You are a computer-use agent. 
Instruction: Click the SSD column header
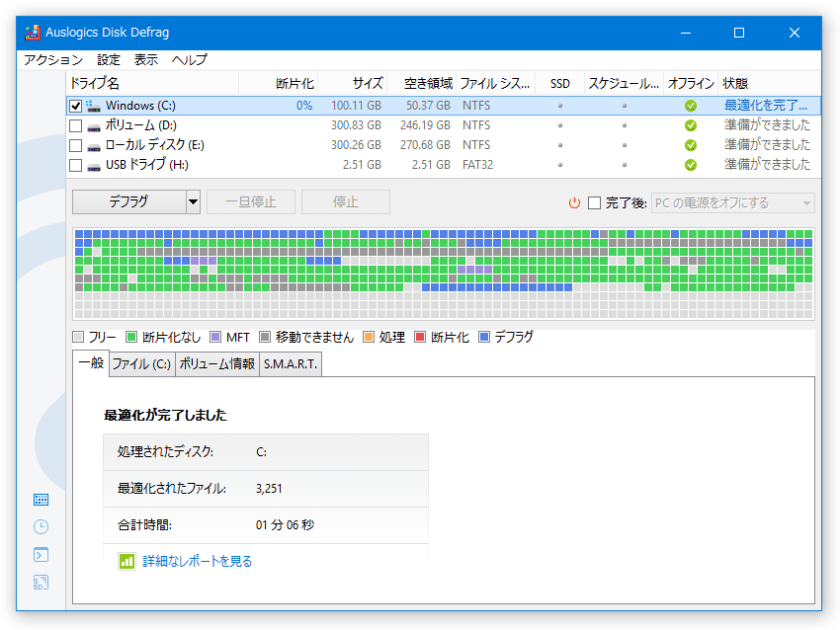[559, 84]
